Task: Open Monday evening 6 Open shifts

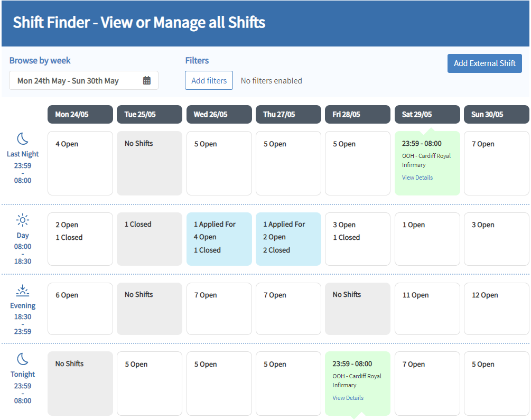Action: (x=80, y=309)
